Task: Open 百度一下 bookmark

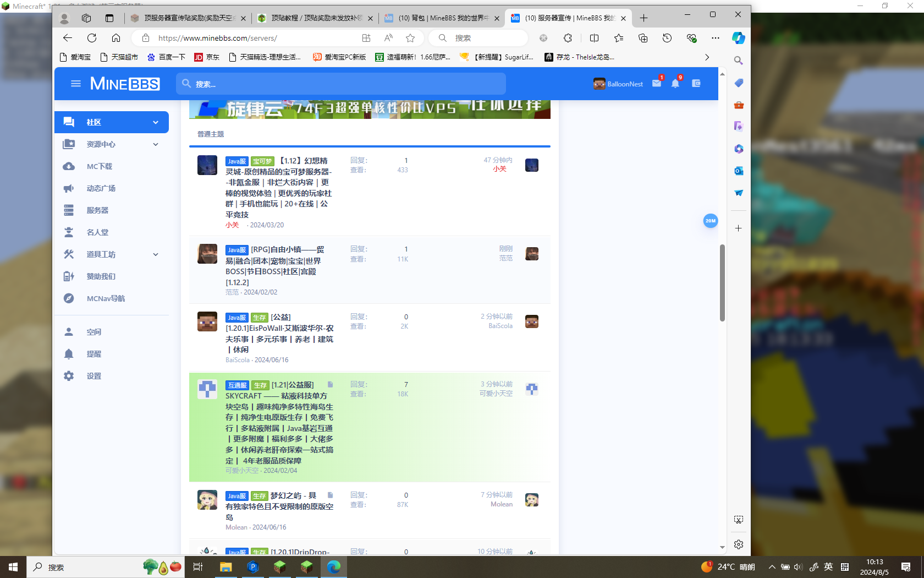Action: [167, 57]
